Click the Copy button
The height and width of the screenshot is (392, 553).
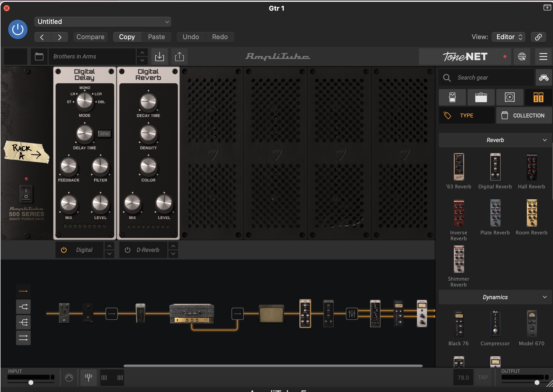coord(127,37)
